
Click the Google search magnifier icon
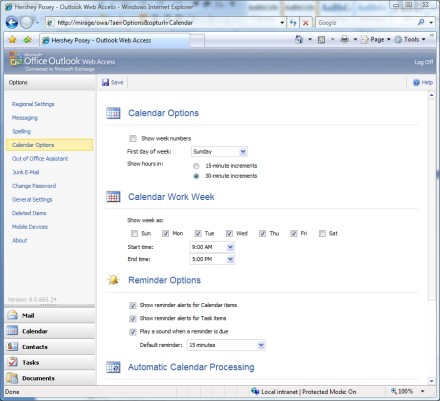coord(421,22)
